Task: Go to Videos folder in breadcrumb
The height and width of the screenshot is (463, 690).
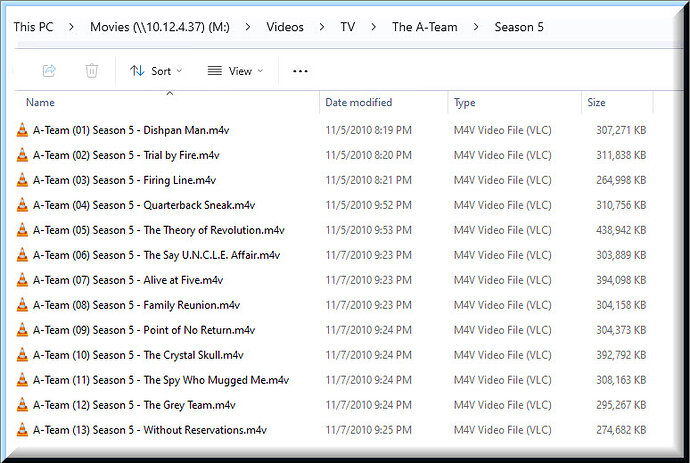Action: pos(285,27)
